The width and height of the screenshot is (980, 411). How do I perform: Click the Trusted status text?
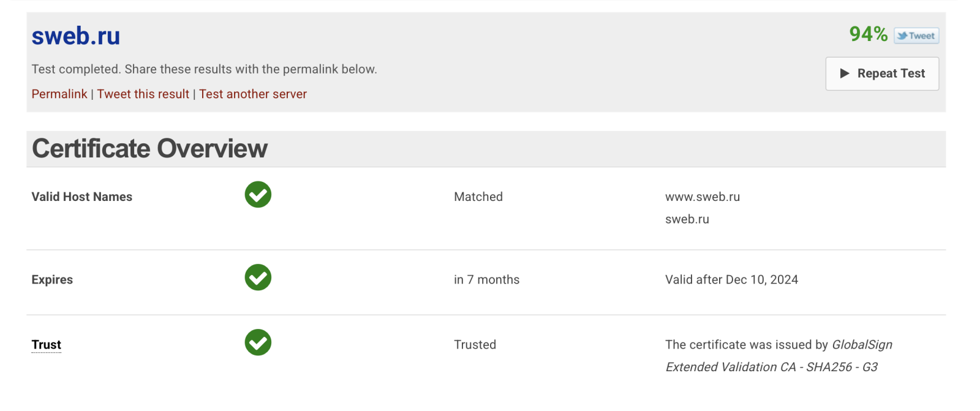coord(475,345)
